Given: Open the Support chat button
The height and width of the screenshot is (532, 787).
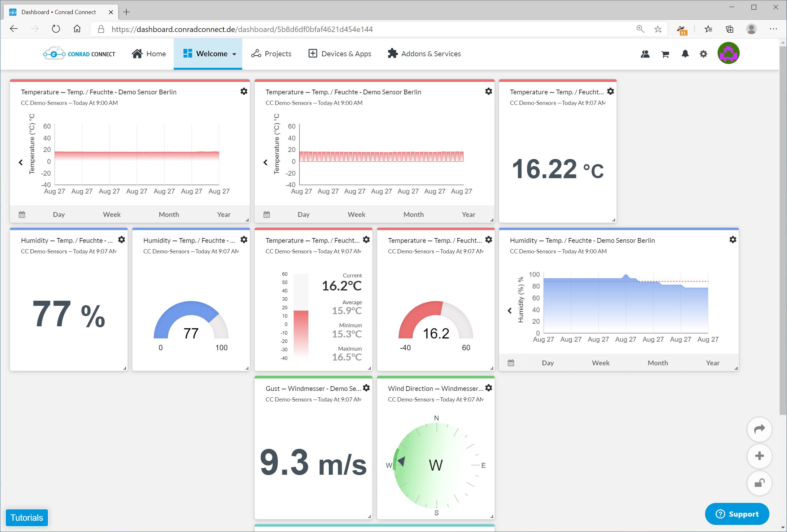Looking at the screenshot, I should (x=737, y=514).
